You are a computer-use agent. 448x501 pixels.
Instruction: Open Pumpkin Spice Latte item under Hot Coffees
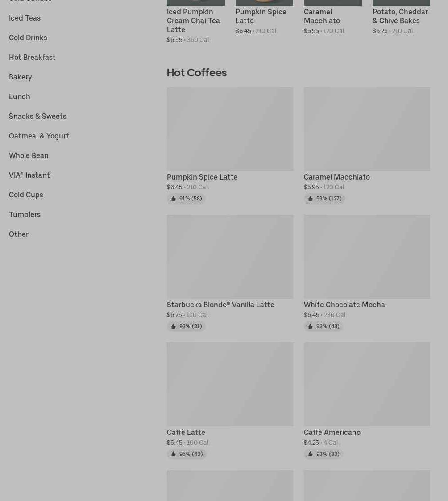point(202,177)
